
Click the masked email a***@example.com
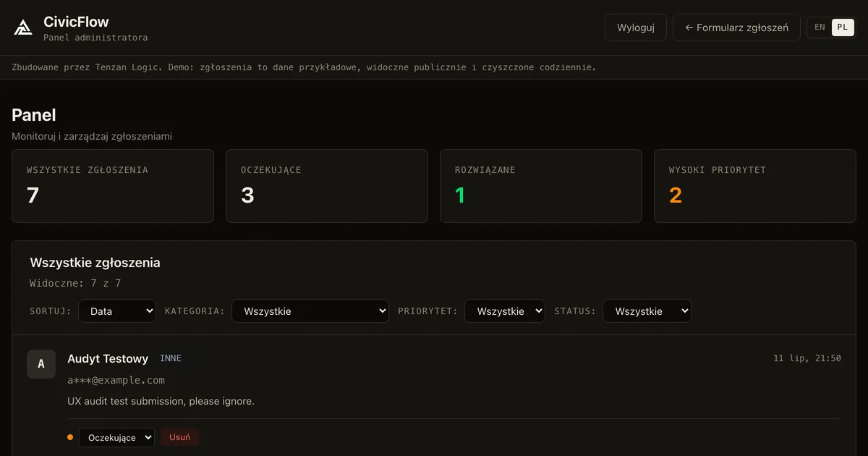pyautogui.click(x=116, y=380)
